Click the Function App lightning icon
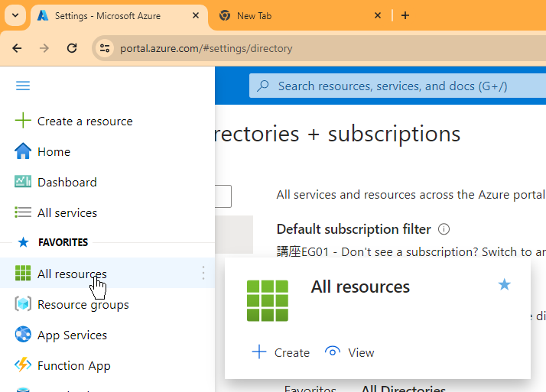Screen dimensions: 546x392 point(23,364)
